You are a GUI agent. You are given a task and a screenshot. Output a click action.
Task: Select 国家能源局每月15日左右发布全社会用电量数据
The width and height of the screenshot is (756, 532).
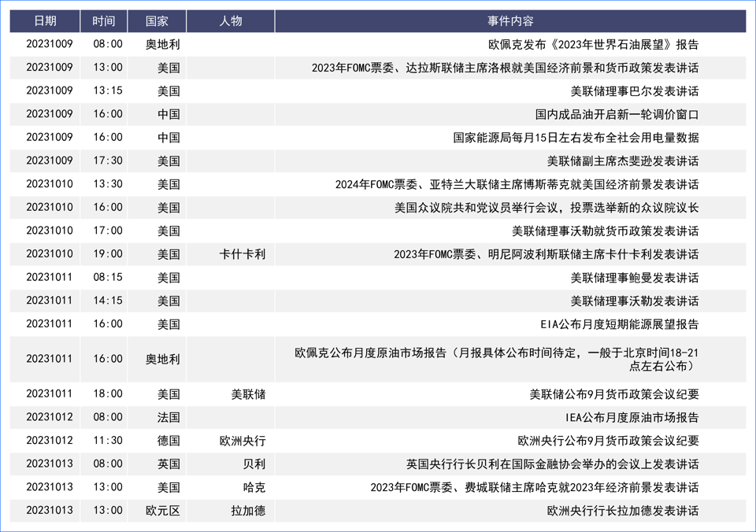coord(576,138)
